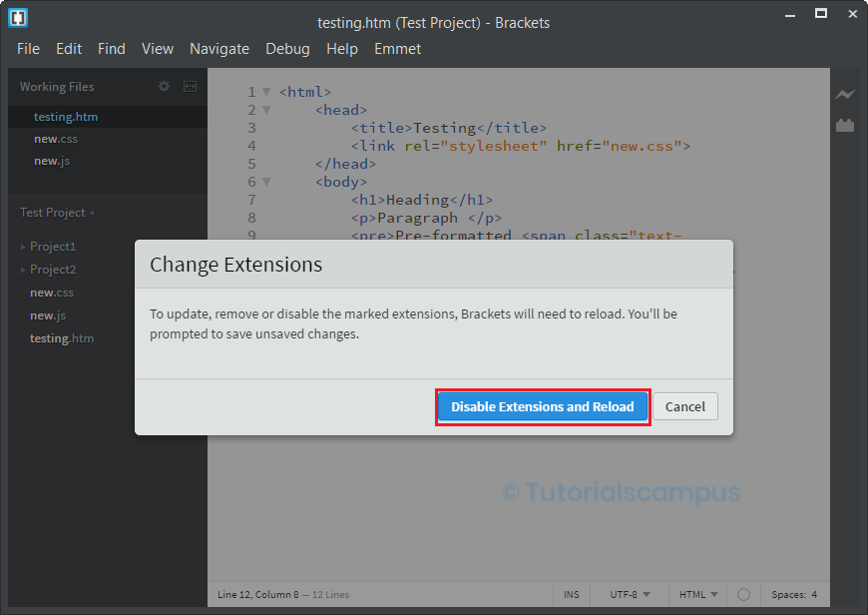The width and height of the screenshot is (868, 615).
Task: Click the Working Files header
Action: 57,87
